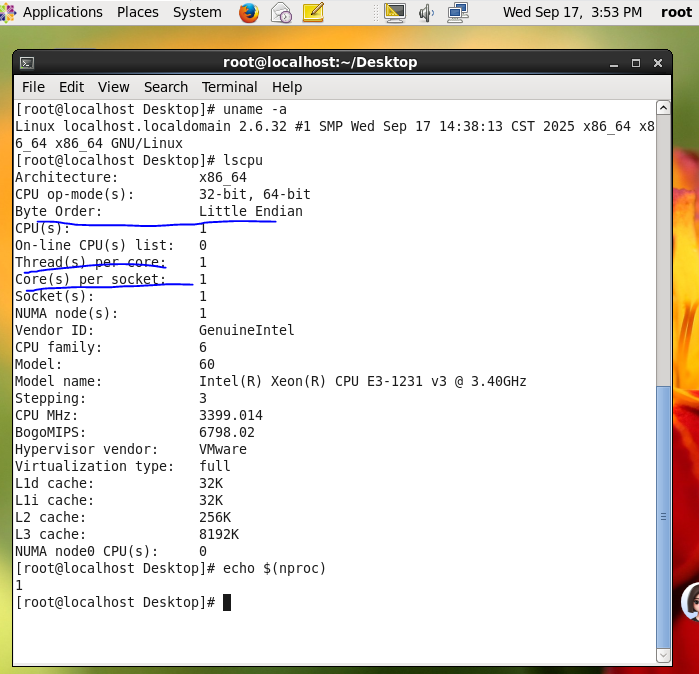
Task: Minimize the terminal window
Action: (x=614, y=63)
